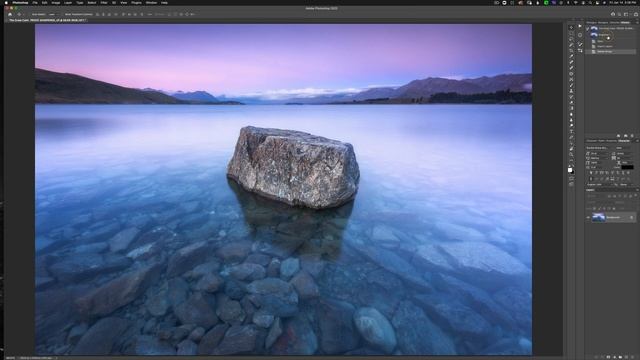Click the Background layer thumbnail

coord(598,217)
